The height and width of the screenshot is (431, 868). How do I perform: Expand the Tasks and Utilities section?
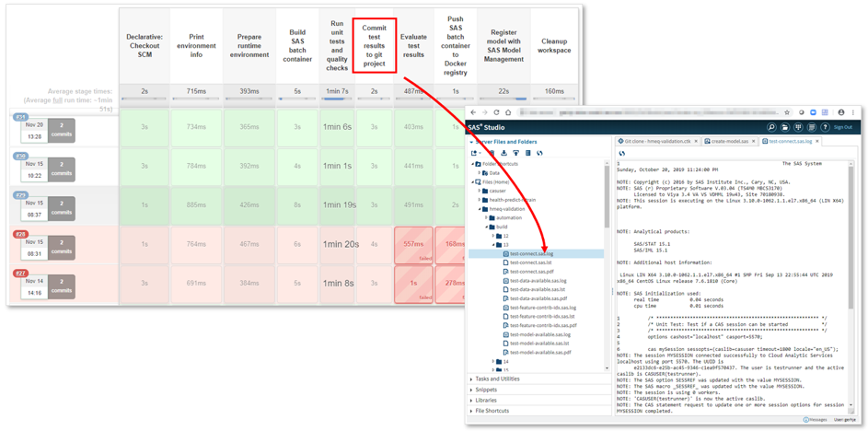(x=497, y=379)
